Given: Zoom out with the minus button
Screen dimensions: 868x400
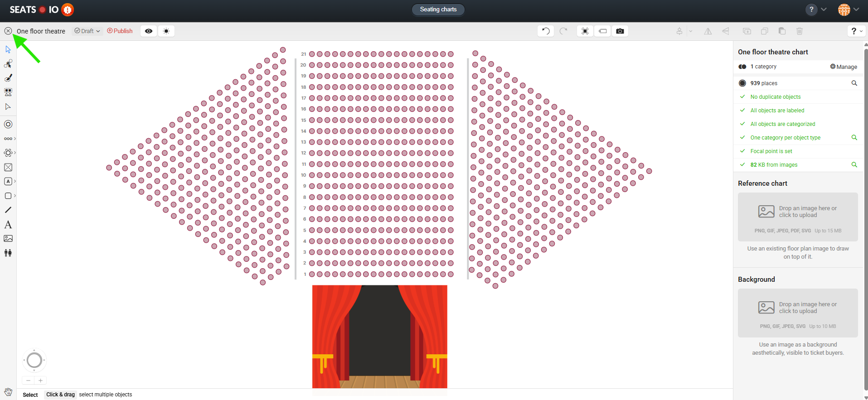Looking at the screenshot, I should point(28,381).
